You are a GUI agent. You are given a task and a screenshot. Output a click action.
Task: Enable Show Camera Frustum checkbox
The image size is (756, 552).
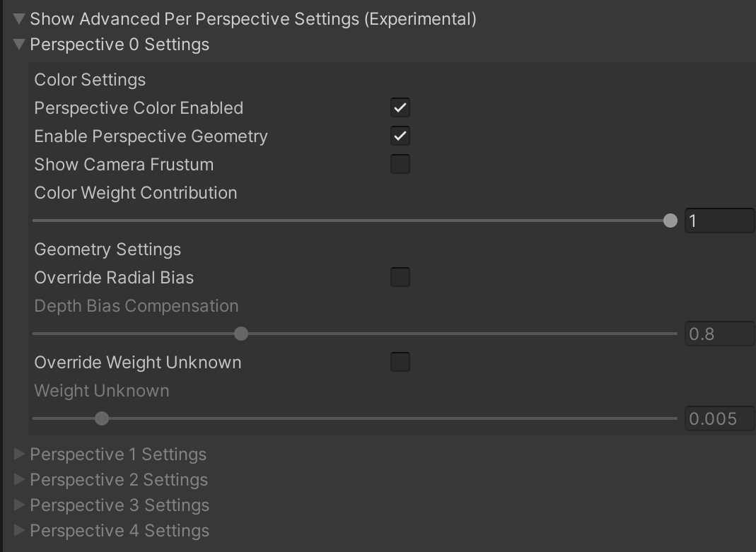(400, 165)
